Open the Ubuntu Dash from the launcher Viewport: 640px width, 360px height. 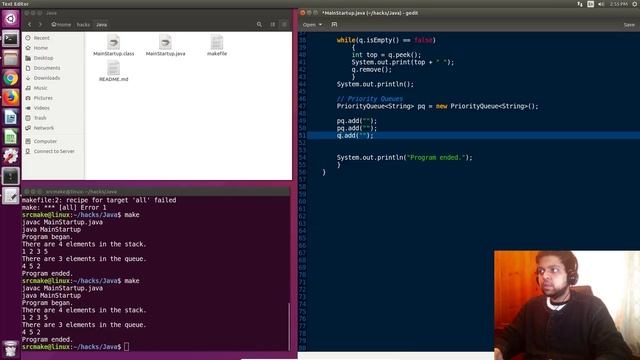coord(11,19)
